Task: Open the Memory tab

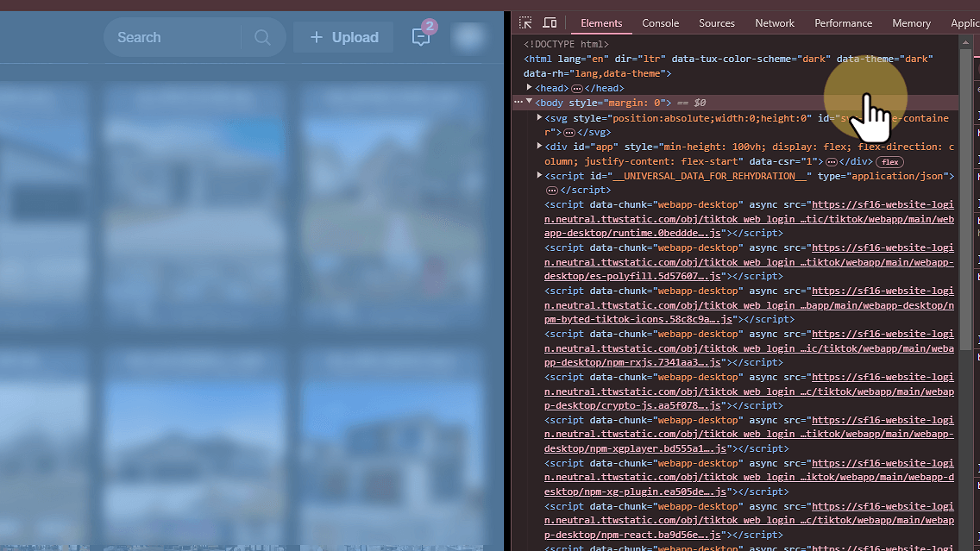Action: coord(911,23)
